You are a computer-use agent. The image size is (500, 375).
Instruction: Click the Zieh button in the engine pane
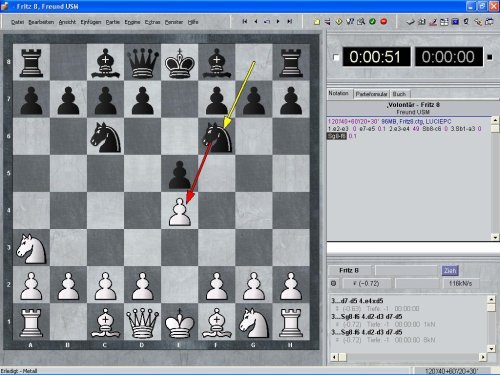click(450, 270)
